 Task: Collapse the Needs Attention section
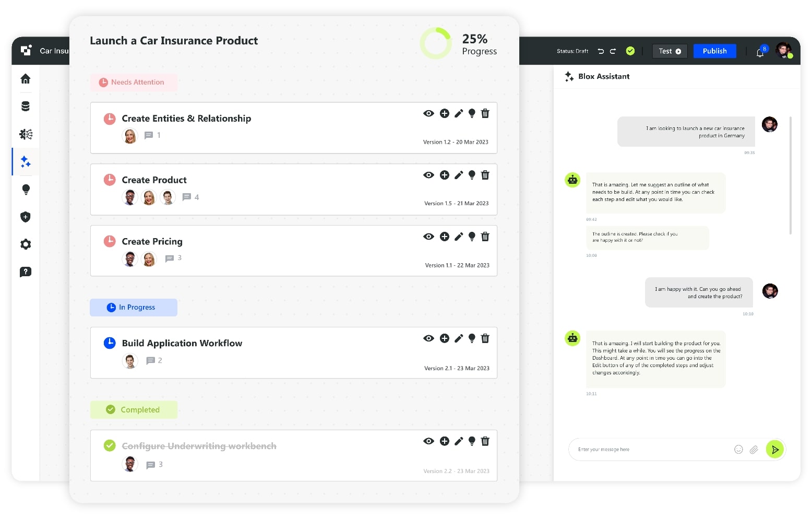pyautogui.click(x=134, y=82)
